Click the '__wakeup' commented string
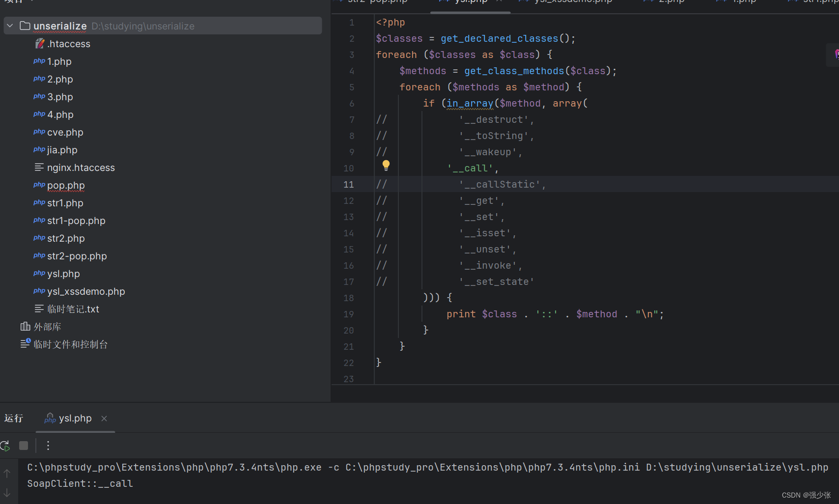This screenshot has width=839, height=504. click(x=487, y=152)
